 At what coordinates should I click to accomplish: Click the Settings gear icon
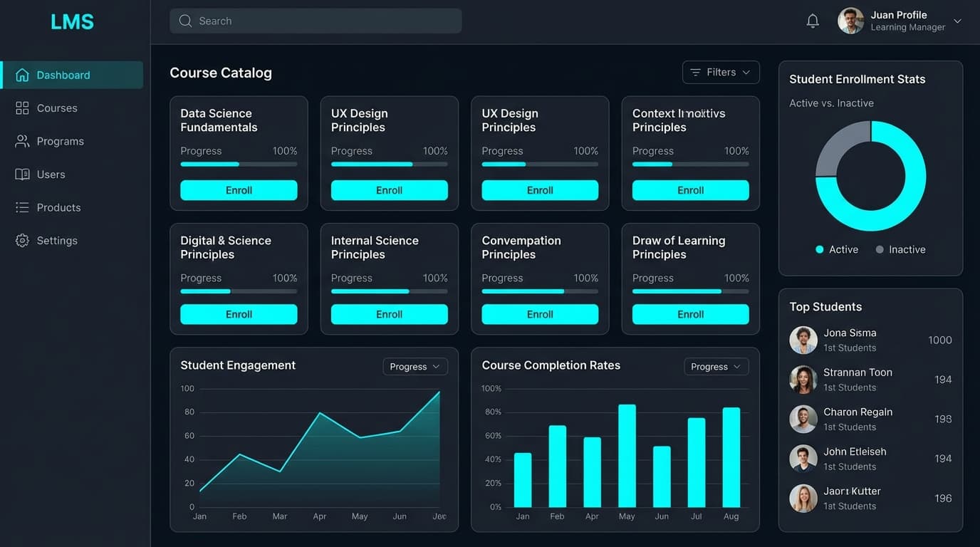21,240
